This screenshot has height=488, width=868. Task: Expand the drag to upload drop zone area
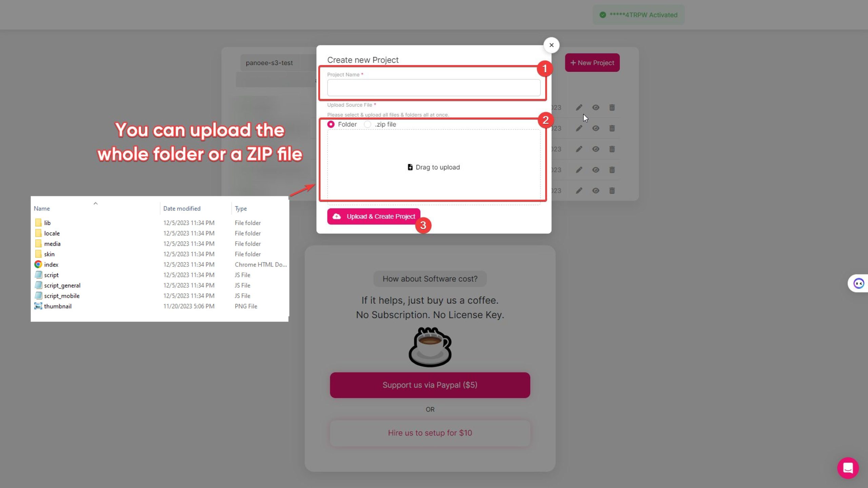(x=433, y=167)
